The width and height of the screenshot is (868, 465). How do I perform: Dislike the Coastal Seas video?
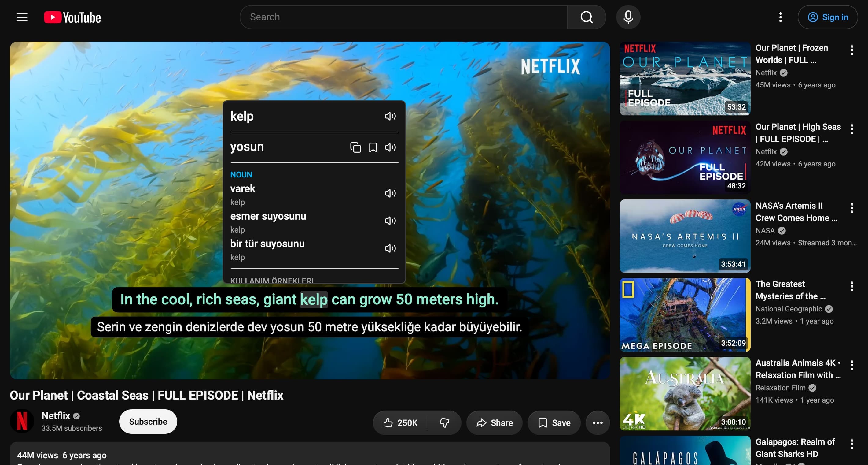[x=444, y=422]
